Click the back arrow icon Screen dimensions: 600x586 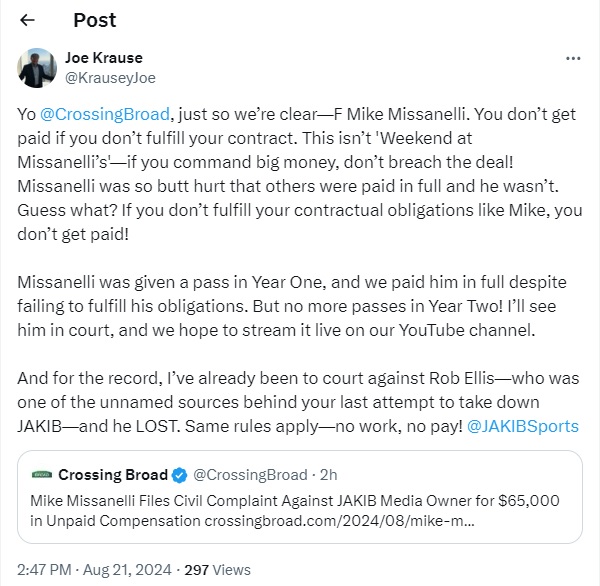pos(27,20)
